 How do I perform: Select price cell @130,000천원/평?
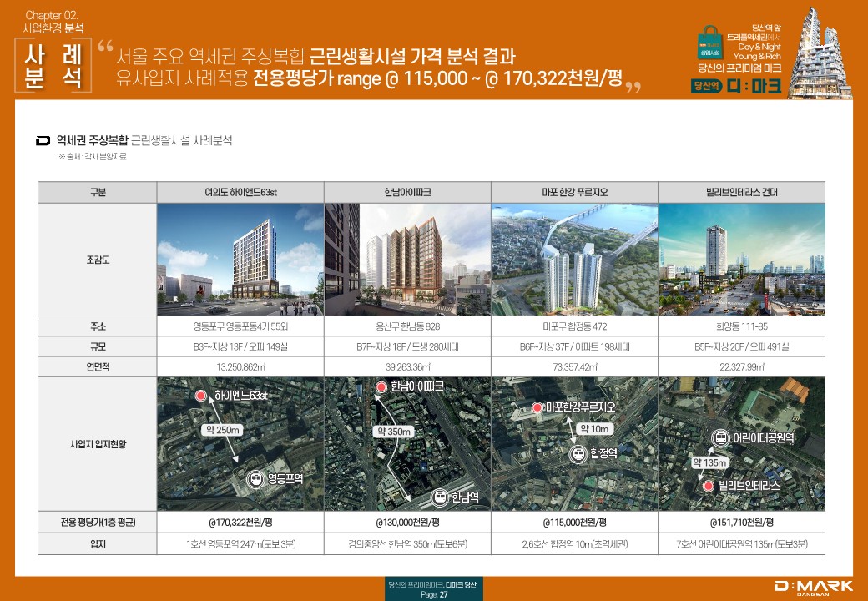point(407,523)
